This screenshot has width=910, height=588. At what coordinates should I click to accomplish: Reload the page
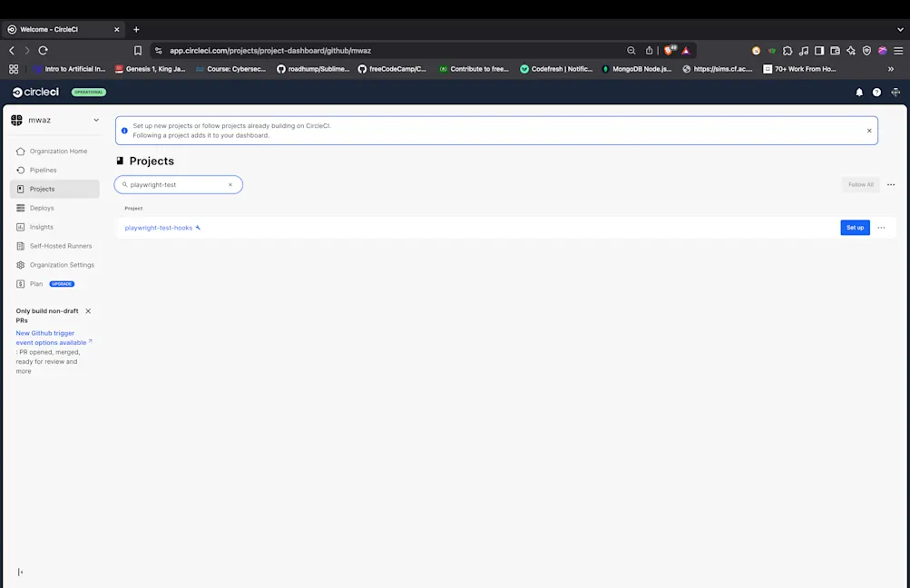point(43,51)
